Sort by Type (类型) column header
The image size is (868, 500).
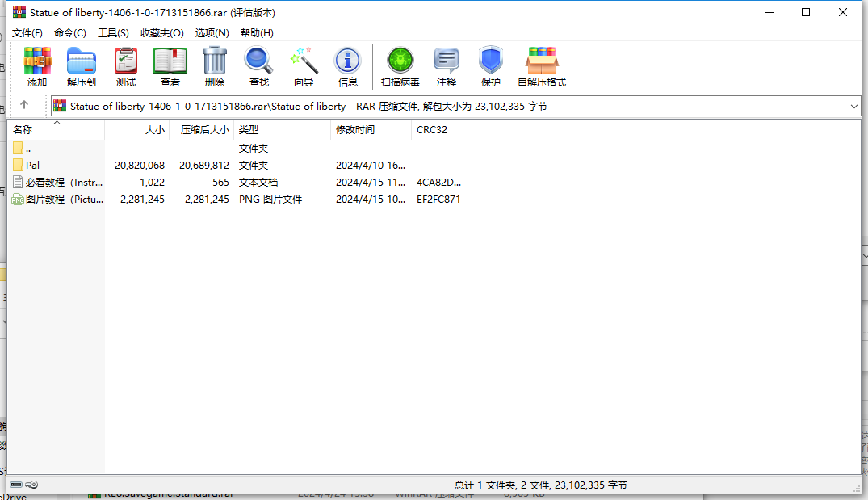pos(283,129)
